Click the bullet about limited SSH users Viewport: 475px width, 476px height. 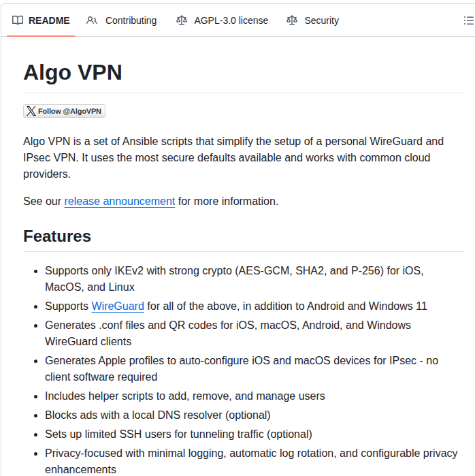(x=178, y=434)
